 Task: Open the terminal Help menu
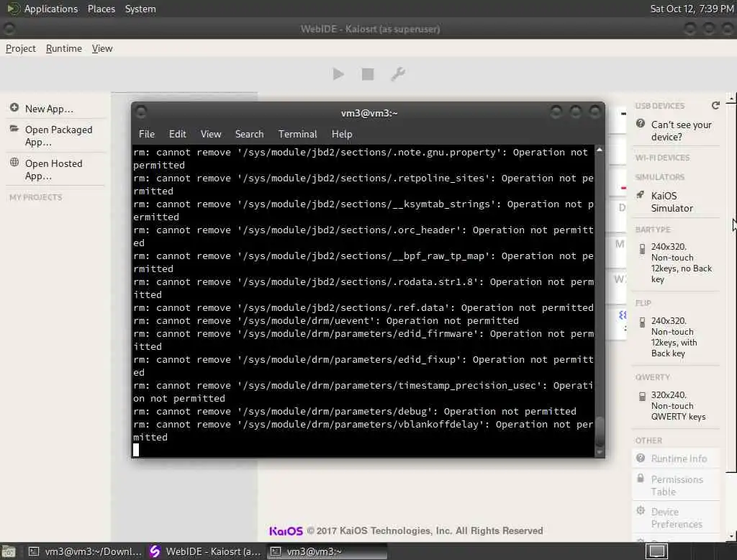pyautogui.click(x=342, y=134)
